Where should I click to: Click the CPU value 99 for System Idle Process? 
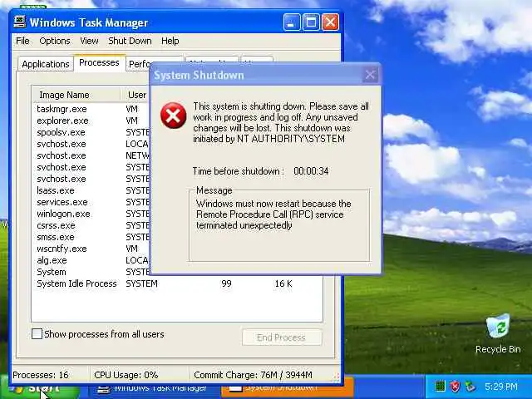(x=226, y=283)
